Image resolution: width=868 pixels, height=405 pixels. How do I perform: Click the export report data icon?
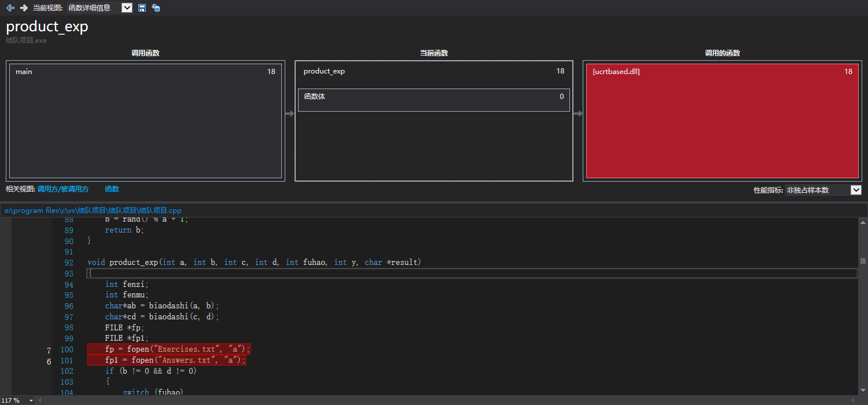[156, 8]
